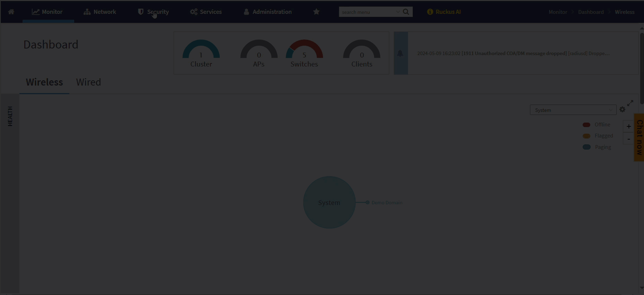Expand the search menu dropdown arrow
This screenshot has height=295, width=644.
pyautogui.click(x=398, y=12)
